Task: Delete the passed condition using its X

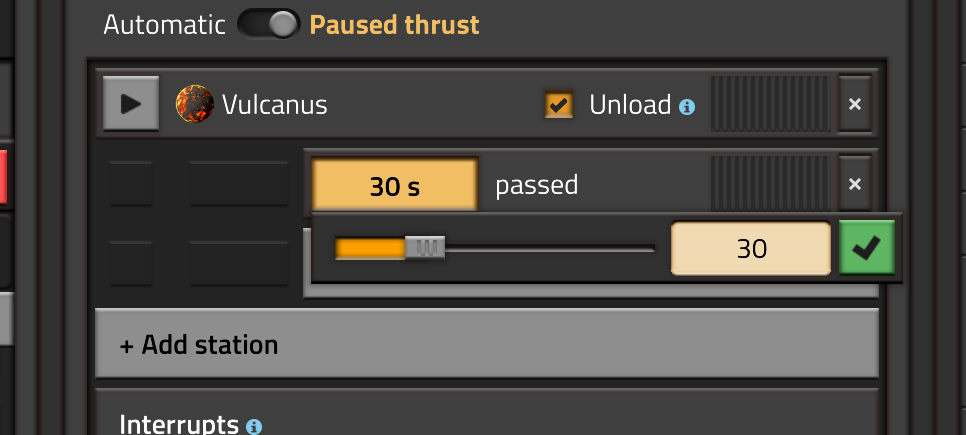Action: coord(855,184)
